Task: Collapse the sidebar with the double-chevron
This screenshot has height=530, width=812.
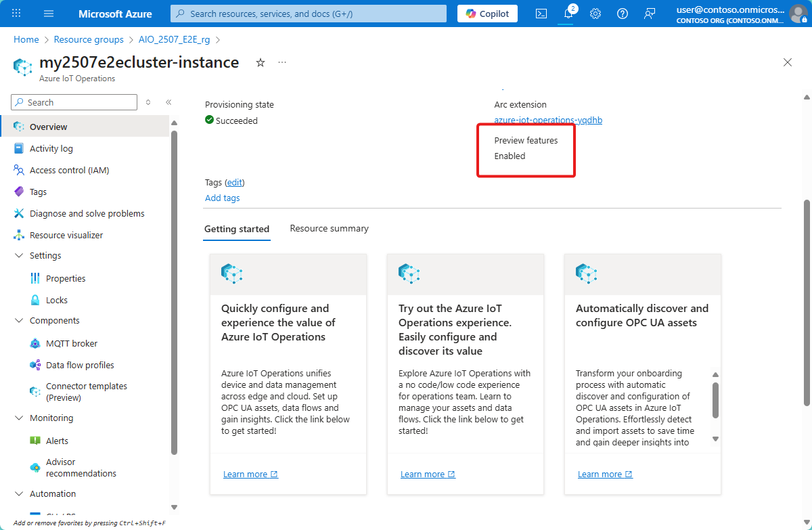Action: (x=168, y=102)
